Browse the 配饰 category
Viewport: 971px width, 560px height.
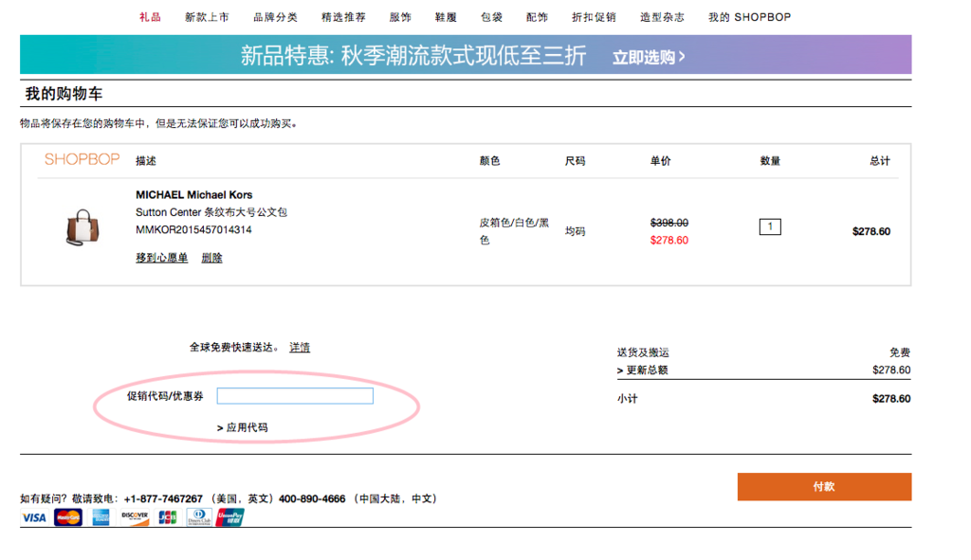coord(537,17)
